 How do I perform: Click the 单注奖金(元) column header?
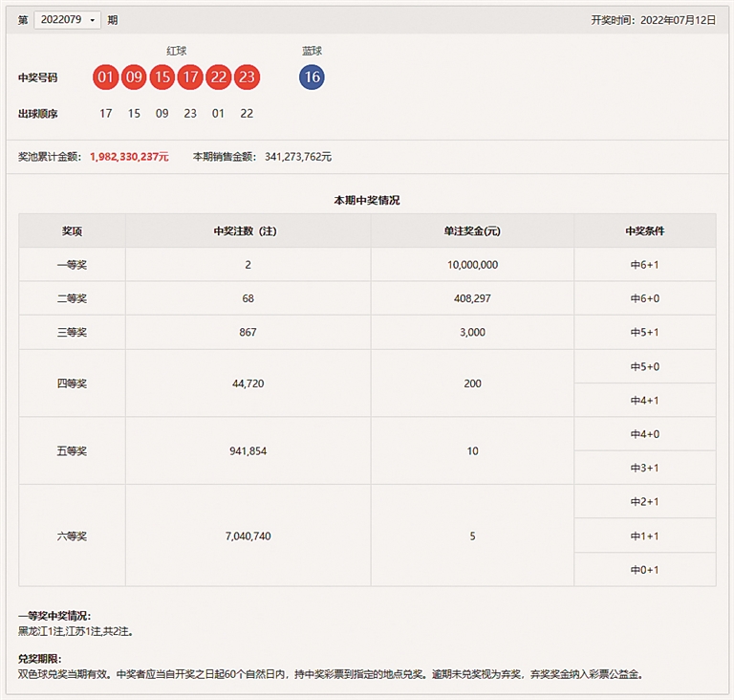(x=472, y=231)
